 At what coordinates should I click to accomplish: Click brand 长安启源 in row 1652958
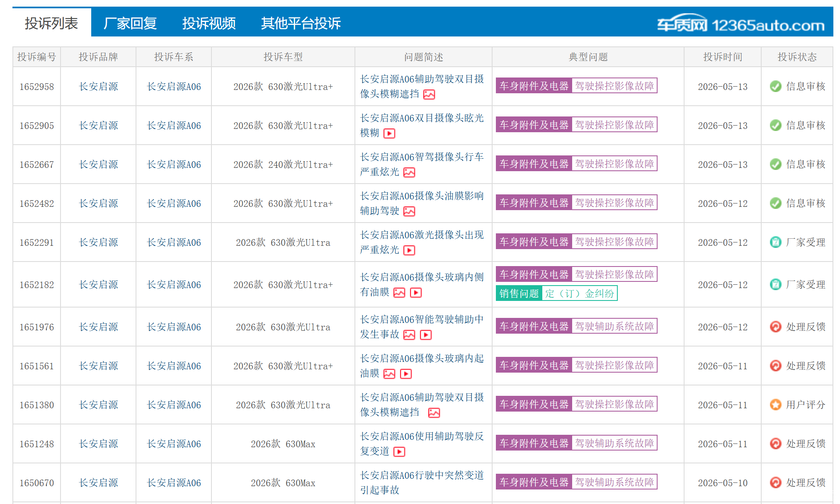point(99,87)
